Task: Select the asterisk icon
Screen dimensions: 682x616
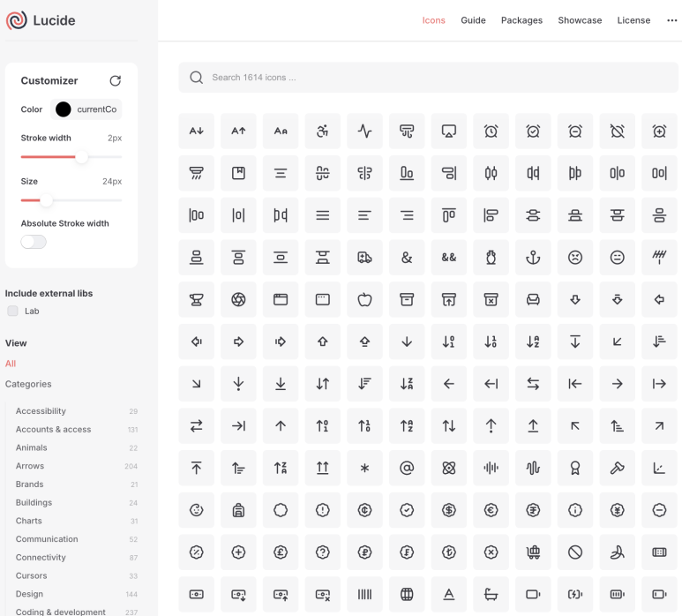Action: click(x=364, y=468)
